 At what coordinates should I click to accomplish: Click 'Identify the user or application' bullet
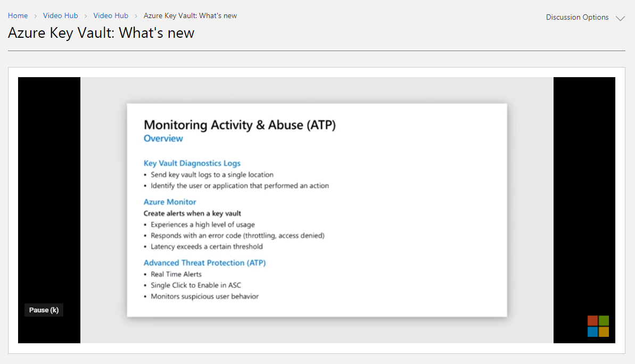click(x=240, y=185)
